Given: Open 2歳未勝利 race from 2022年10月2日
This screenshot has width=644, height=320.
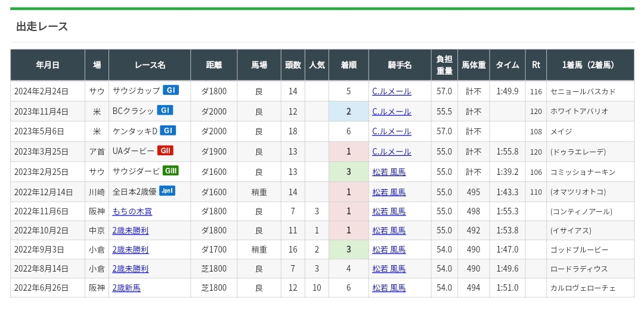Looking at the screenshot, I should point(131,231).
